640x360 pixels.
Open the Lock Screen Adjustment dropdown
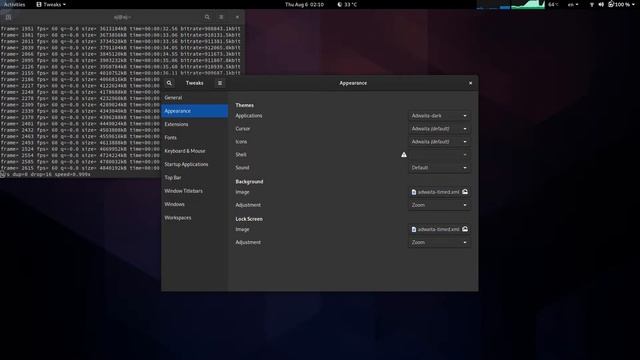(x=439, y=242)
